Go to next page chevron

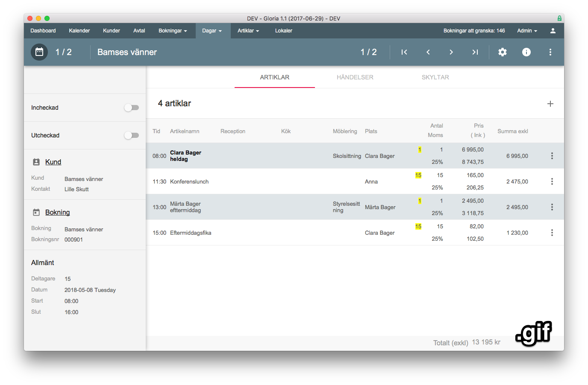pos(451,52)
